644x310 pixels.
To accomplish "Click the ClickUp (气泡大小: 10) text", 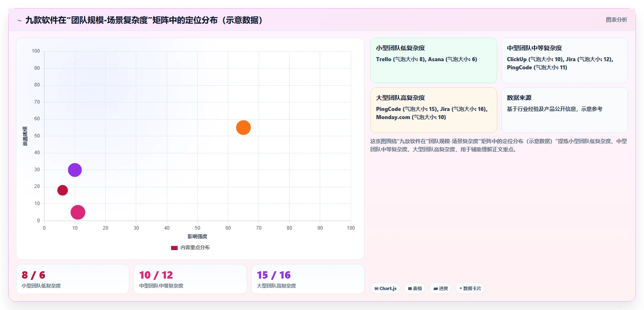I will point(535,59).
